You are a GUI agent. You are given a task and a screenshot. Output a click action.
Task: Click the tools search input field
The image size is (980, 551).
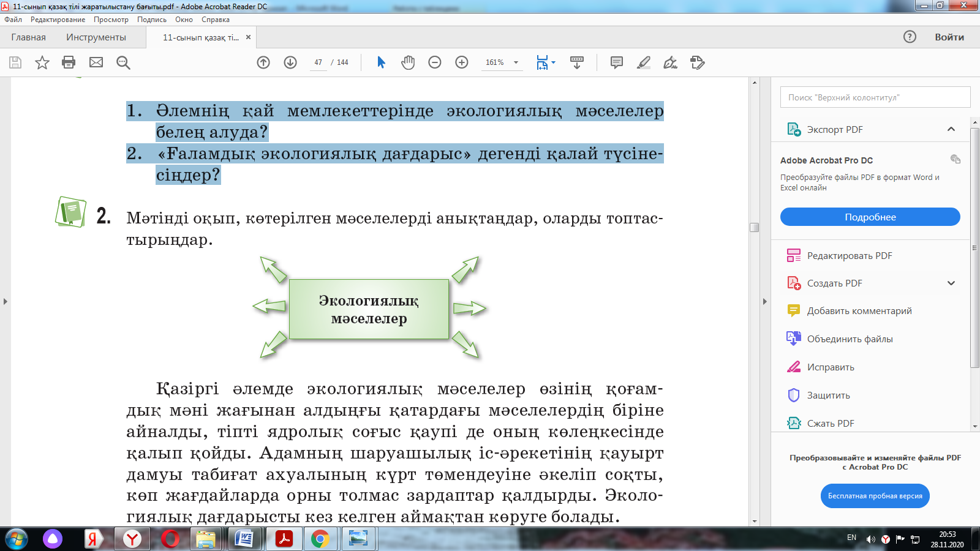(x=875, y=97)
